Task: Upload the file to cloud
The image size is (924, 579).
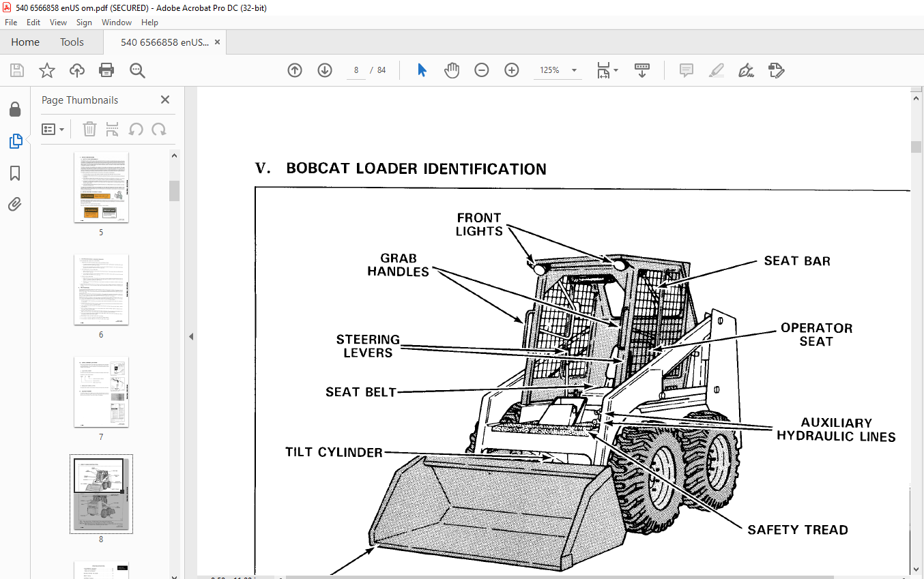Action: coord(76,70)
